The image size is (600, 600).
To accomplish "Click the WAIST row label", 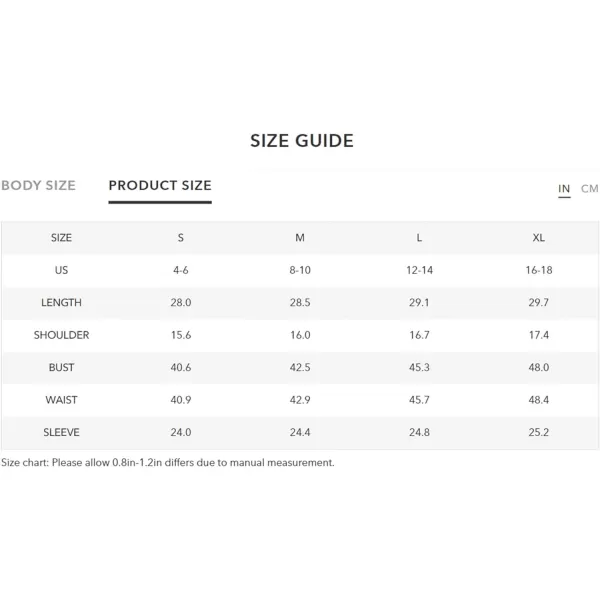I will point(61,400).
